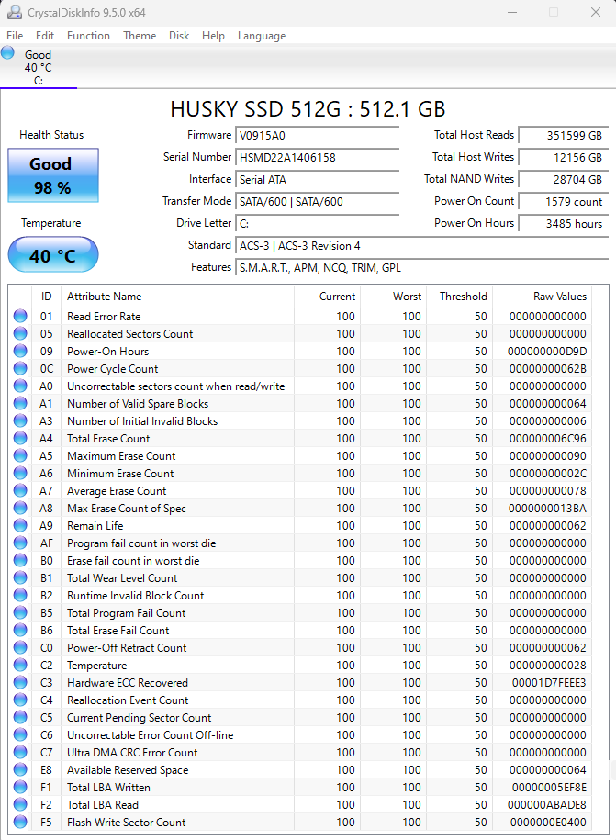Select the 'Program fail count in worst die' text
616x840 pixels.
[x=141, y=543]
